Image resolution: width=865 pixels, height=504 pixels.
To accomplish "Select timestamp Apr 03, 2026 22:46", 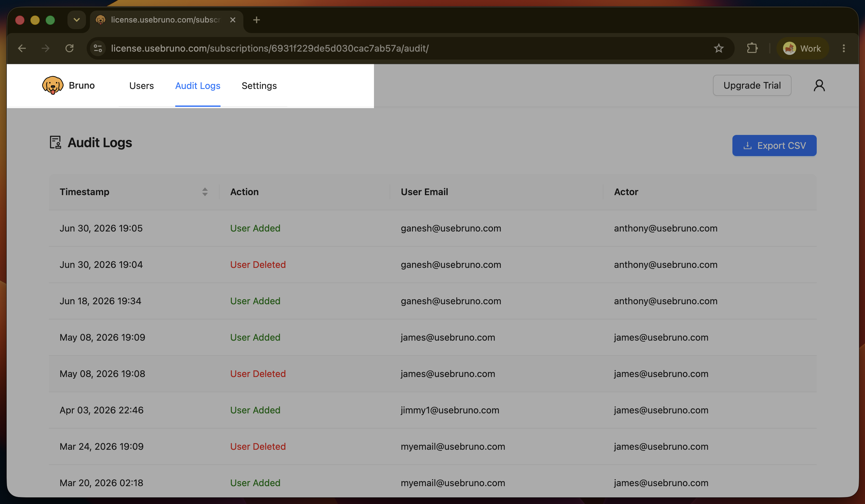I will point(102,410).
